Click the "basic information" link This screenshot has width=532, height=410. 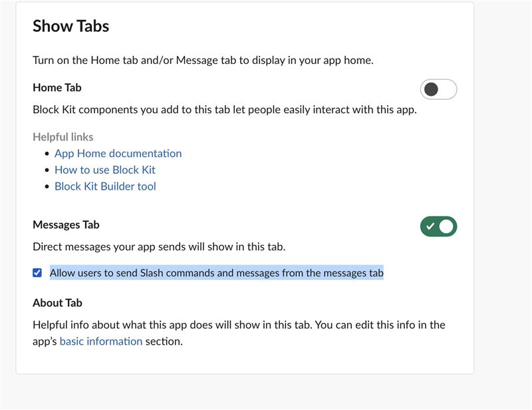[100, 340]
